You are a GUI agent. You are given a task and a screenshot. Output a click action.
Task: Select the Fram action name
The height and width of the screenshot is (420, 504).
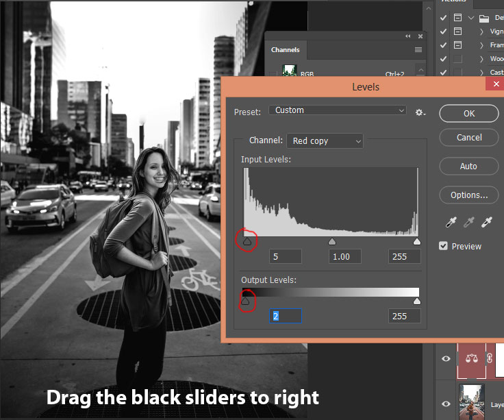click(x=496, y=45)
